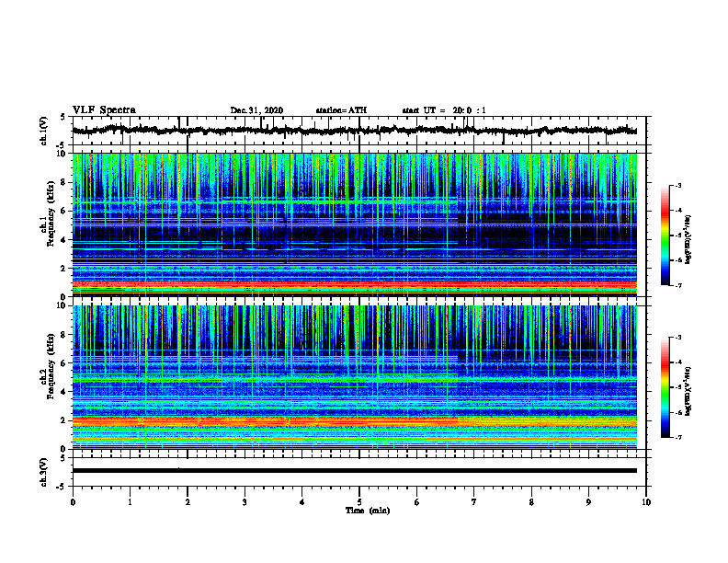
Task: Click the ch.1 color bar log(PSD) label
Action: (688, 240)
